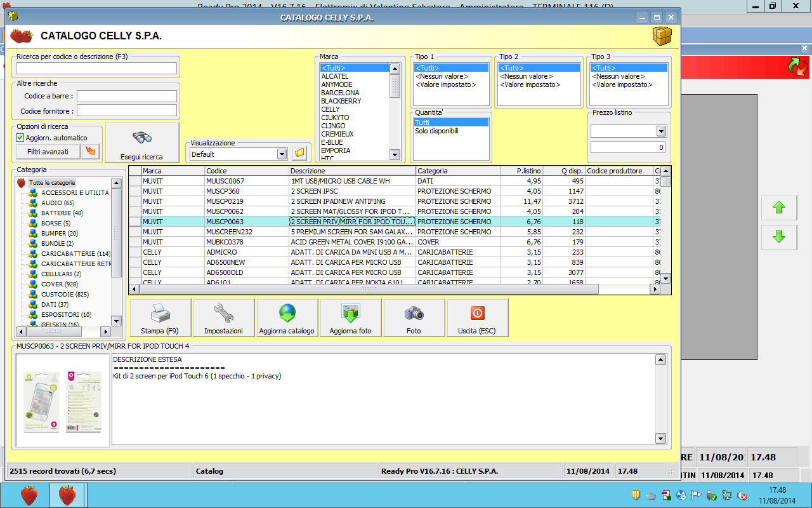812x508 pixels.
Task: Select BLACKBERRY in the Marca list
Action: (341, 101)
